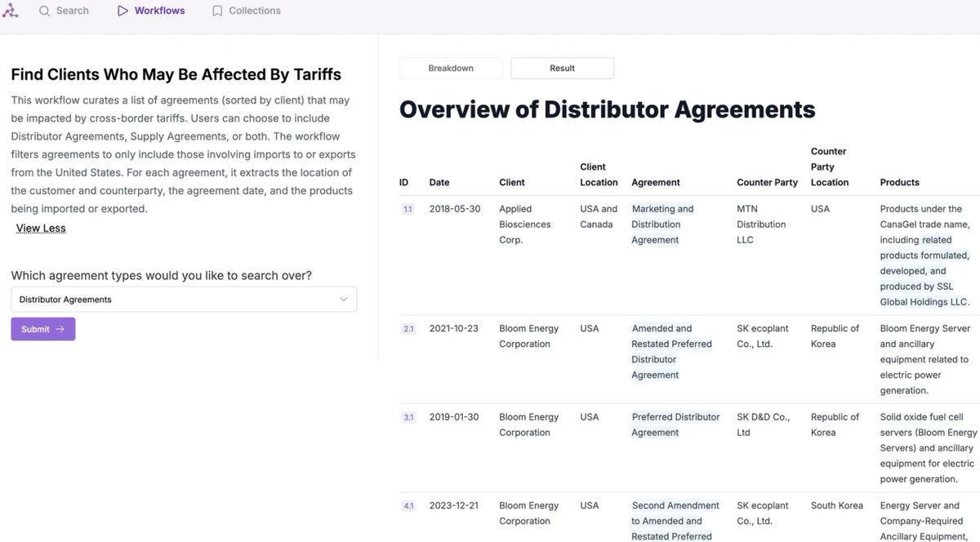Click the agreement types dropdown chevron
The image size is (980, 542).
click(344, 300)
